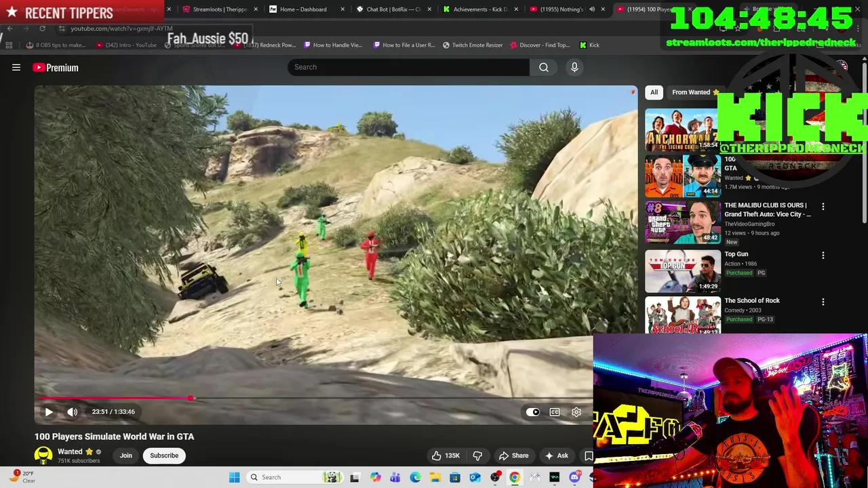Save video with bookmark icon

tap(589, 455)
